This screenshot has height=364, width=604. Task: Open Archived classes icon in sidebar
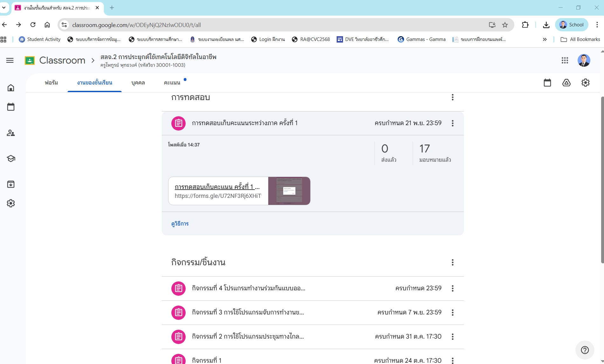[11, 184]
